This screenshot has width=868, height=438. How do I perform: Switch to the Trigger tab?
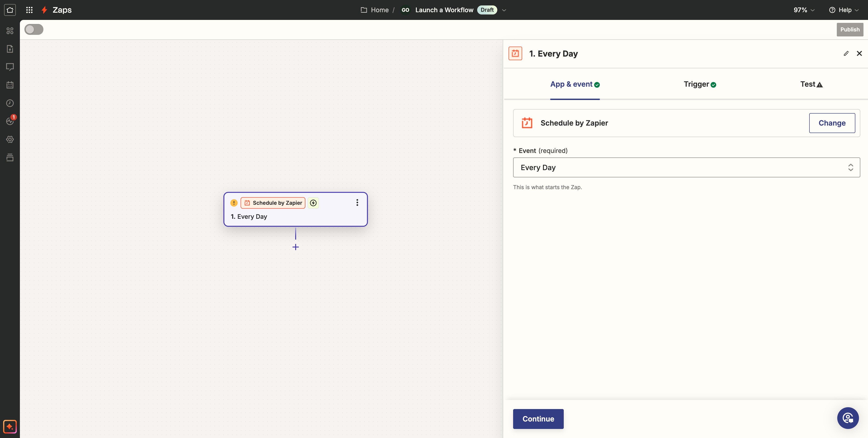click(x=700, y=84)
